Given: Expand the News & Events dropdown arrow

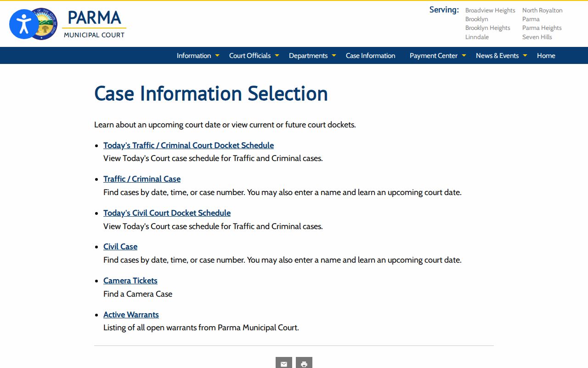Looking at the screenshot, I should pos(525,56).
